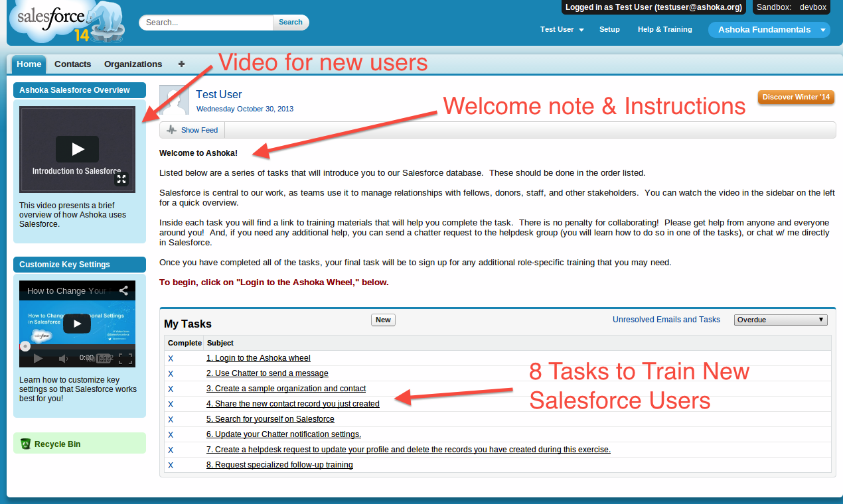The width and height of the screenshot is (843, 504).
Task: Open the Test User account dropdown
Action: tap(562, 29)
